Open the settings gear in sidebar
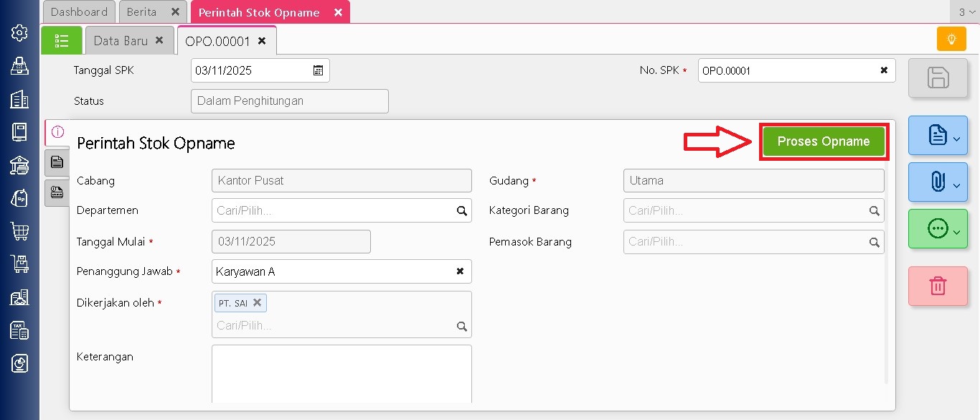The width and height of the screenshot is (980, 420). [19, 33]
